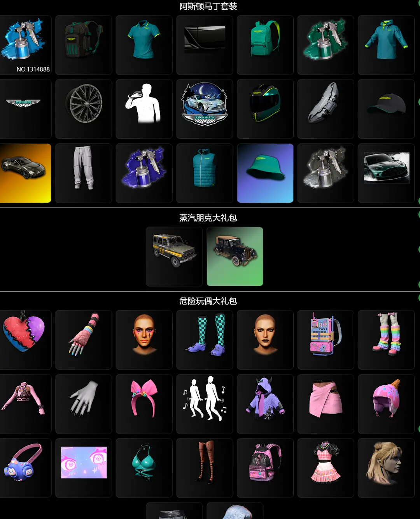Click the teal checkered socks item
This screenshot has width=420, height=519.
click(x=205, y=339)
